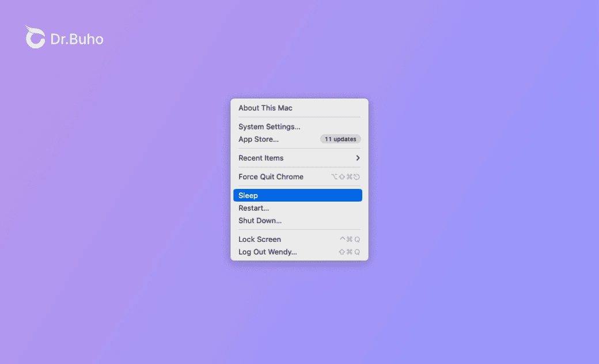This screenshot has height=364, width=599.
Task: Open the App Store menu item
Action: click(258, 139)
